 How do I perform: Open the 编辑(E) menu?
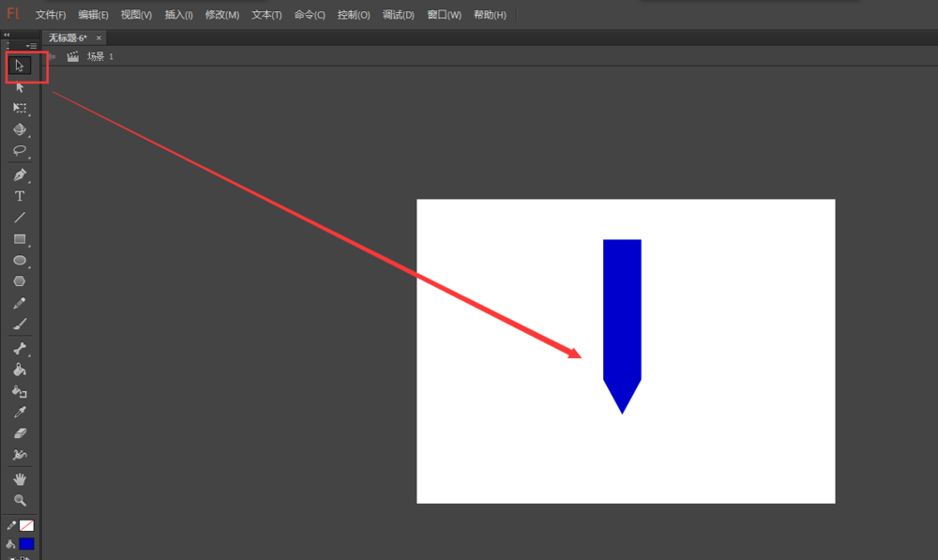pos(93,15)
